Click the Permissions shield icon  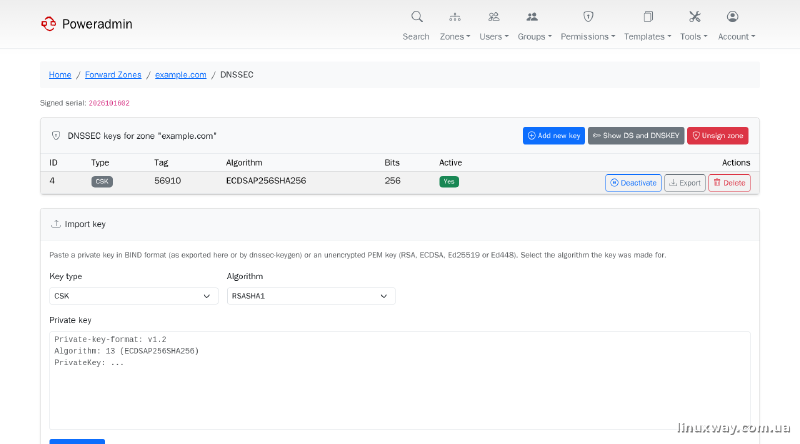(588, 17)
